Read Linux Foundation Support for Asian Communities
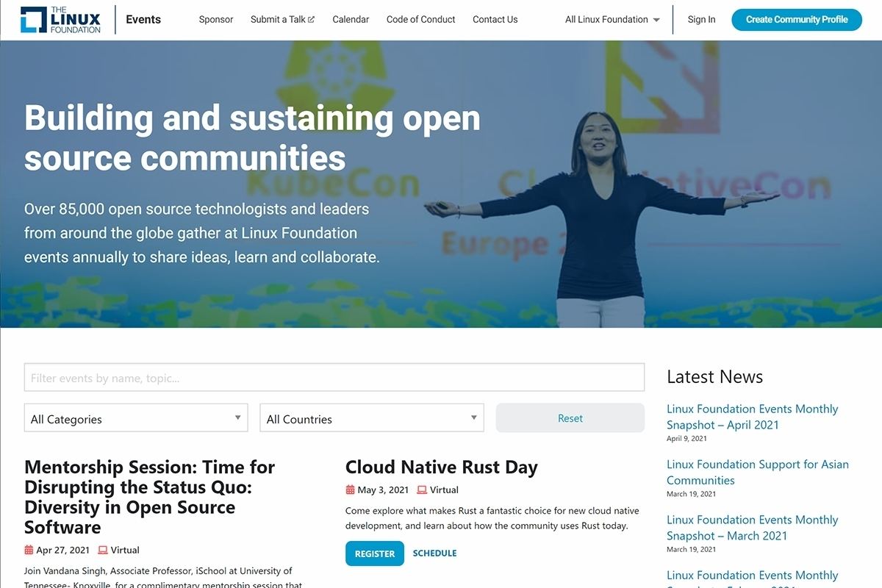 pos(758,472)
